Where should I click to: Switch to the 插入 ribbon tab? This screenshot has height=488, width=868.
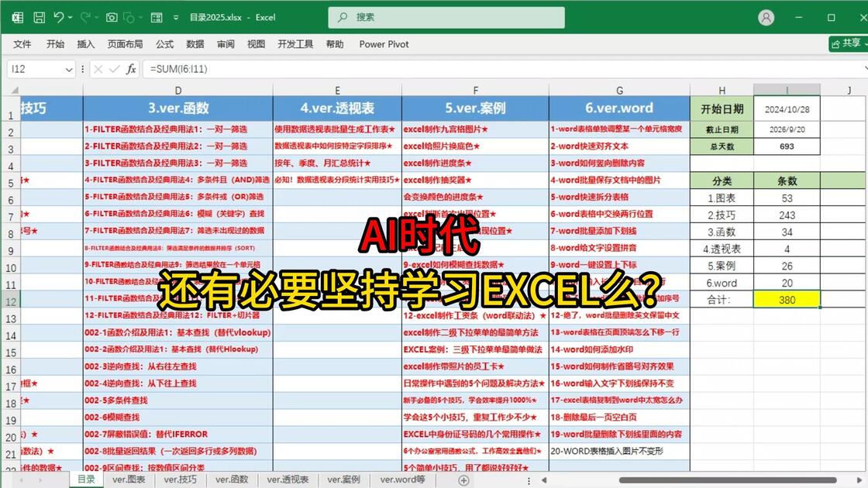(86, 44)
